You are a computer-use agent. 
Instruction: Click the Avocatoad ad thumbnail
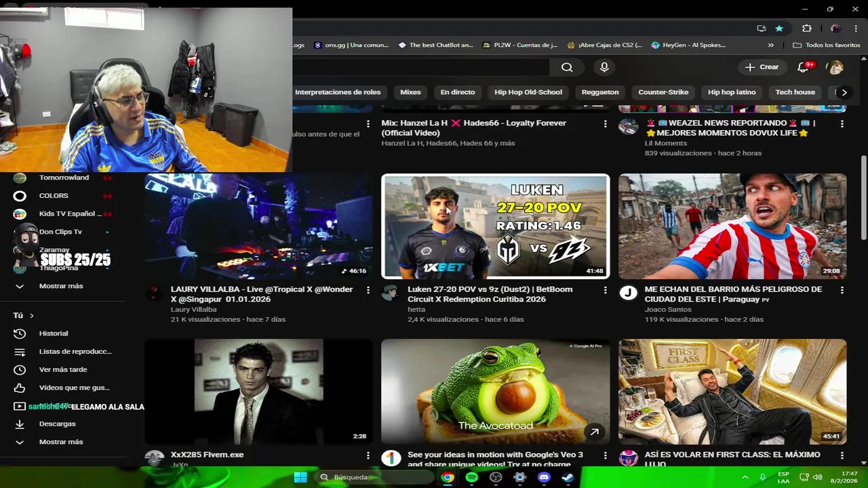495,392
